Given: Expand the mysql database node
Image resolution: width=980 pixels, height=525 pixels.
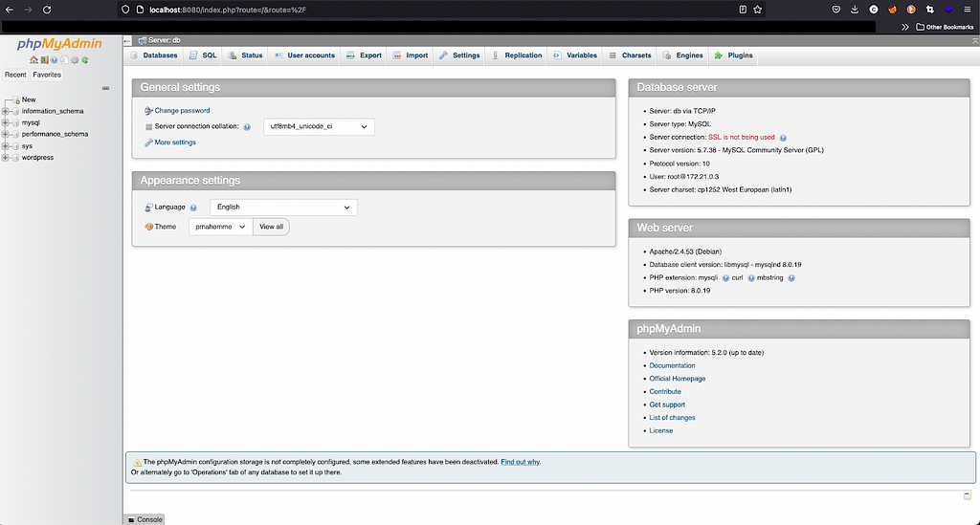Looking at the screenshot, I should [x=5, y=123].
